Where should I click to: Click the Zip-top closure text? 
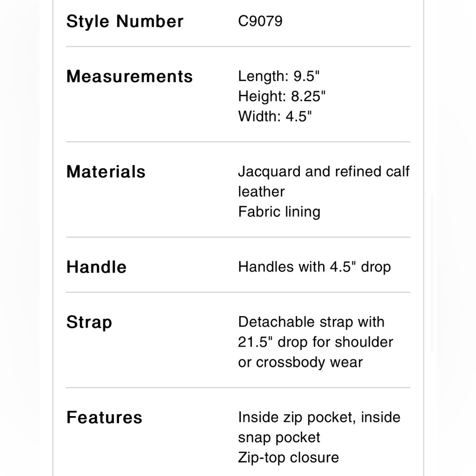[288, 457]
